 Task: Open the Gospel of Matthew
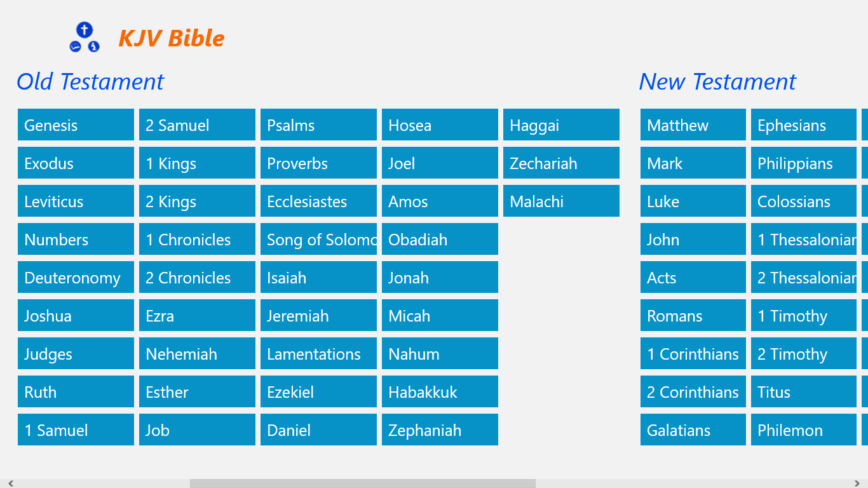[693, 125]
